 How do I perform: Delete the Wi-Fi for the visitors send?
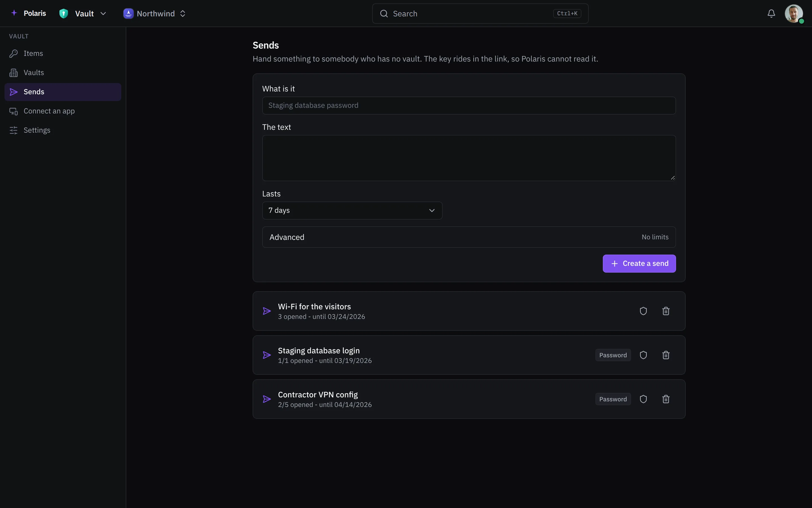[x=666, y=311]
